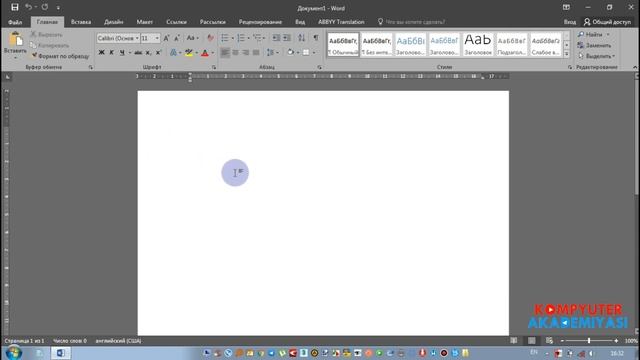Screen dimensions: 640x360
Task: Click the Найти (Find) button
Action: click(x=591, y=35)
